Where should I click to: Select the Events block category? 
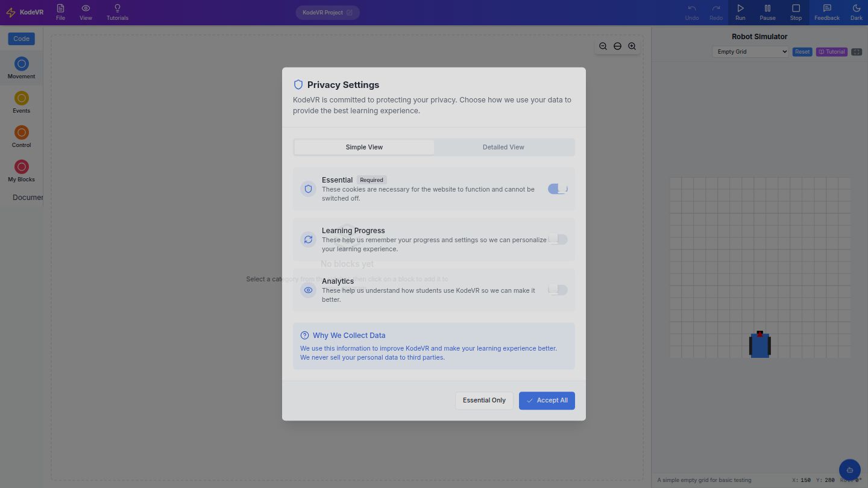[21, 102]
